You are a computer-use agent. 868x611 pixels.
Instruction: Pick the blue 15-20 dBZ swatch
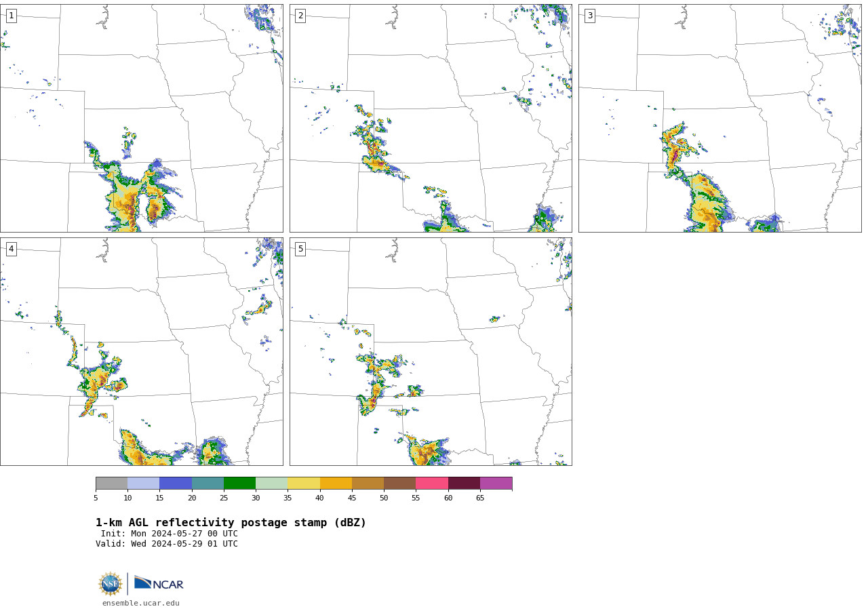[x=176, y=484]
